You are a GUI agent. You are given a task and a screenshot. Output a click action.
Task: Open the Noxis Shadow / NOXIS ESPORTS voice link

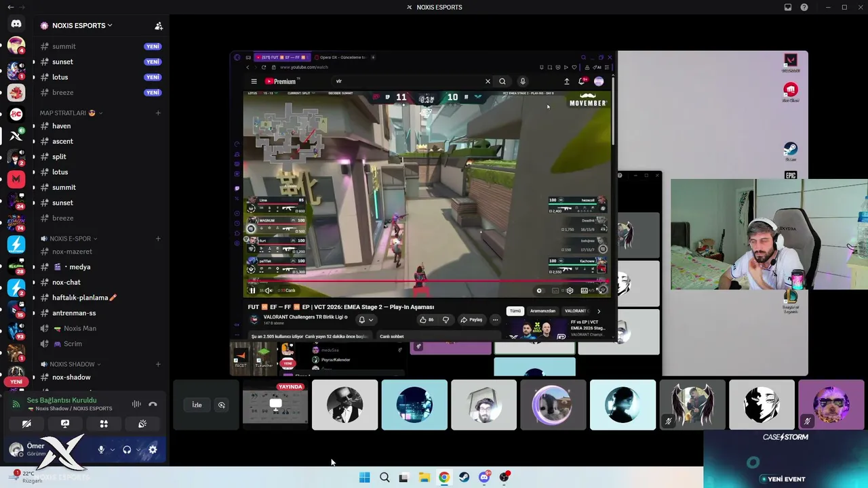click(74, 409)
